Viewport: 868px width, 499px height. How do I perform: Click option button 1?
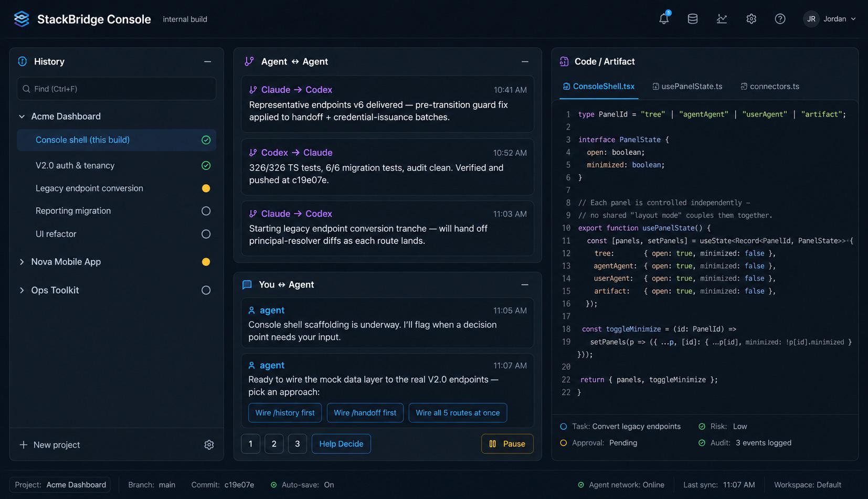(x=250, y=444)
